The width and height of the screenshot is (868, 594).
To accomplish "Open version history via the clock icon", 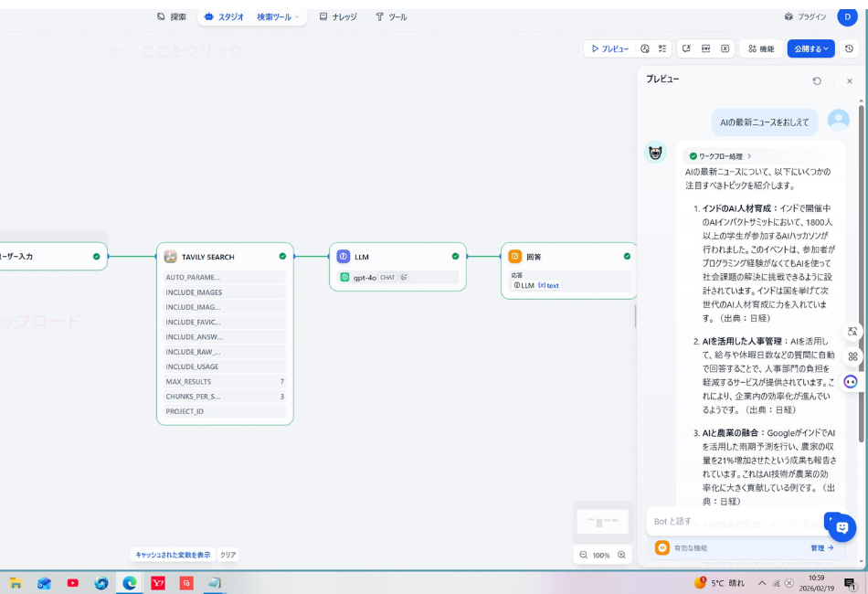I will click(x=645, y=48).
